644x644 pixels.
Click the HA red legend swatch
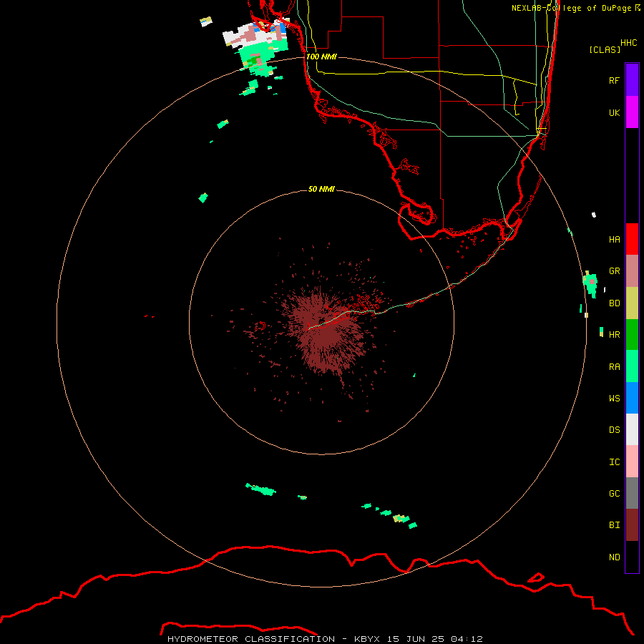(632, 239)
